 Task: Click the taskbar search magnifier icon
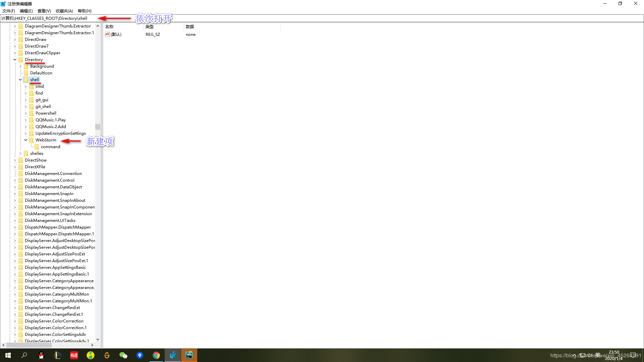[24, 355]
